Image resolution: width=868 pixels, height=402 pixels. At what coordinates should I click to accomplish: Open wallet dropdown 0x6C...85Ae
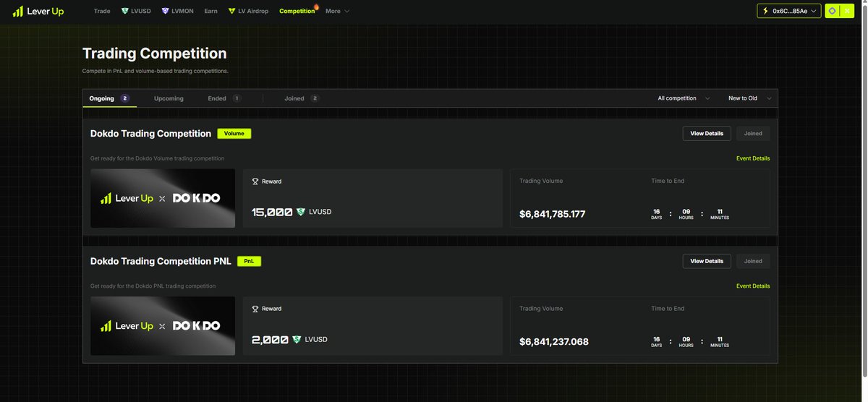(x=789, y=11)
